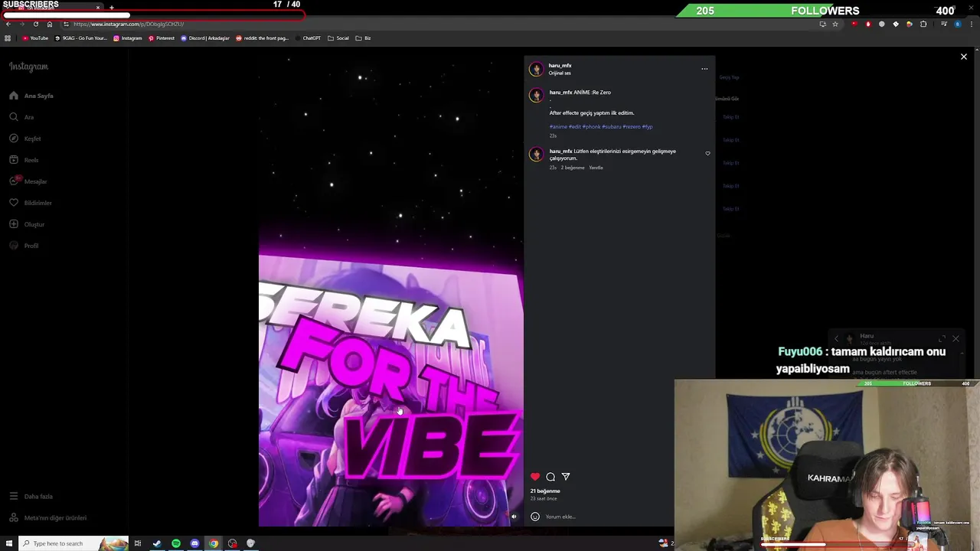Open Steam from the taskbar

point(157,543)
